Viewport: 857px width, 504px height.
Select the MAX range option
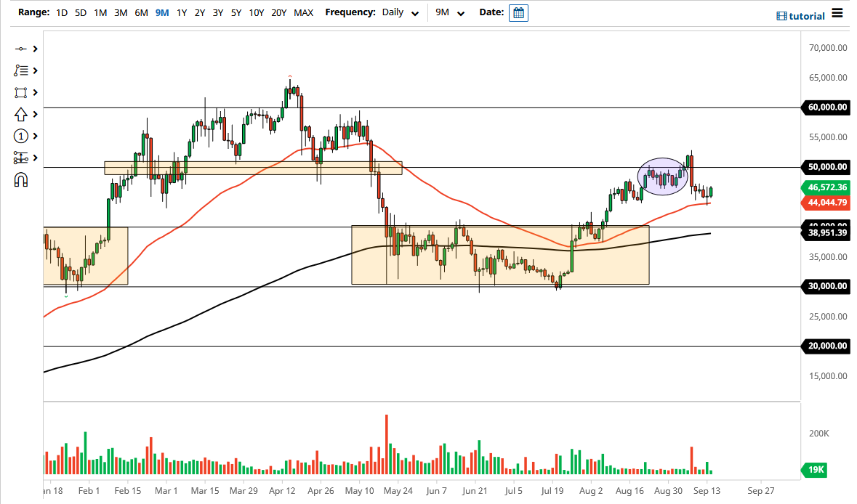coord(304,12)
